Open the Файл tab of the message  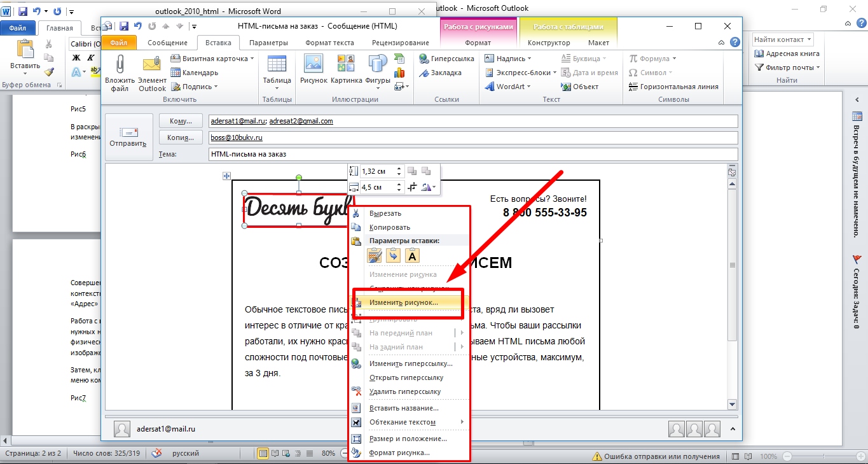pyautogui.click(x=119, y=43)
